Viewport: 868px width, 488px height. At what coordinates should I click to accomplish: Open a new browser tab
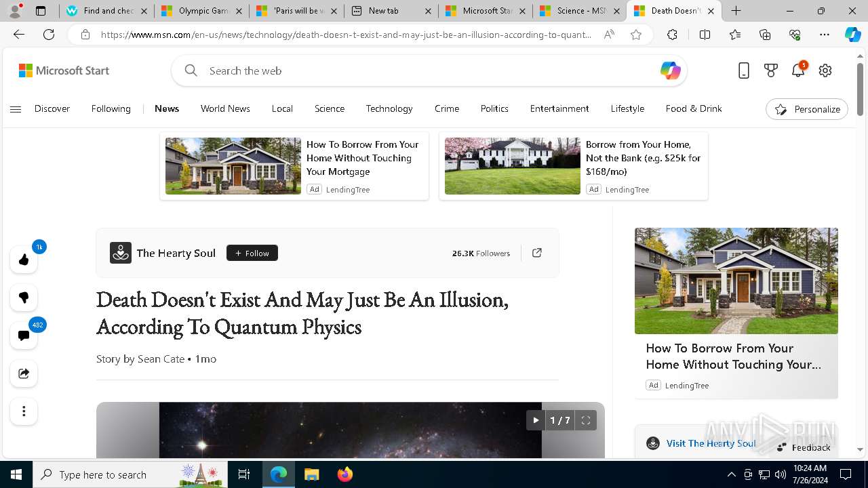pyautogui.click(x=736, y=11)
